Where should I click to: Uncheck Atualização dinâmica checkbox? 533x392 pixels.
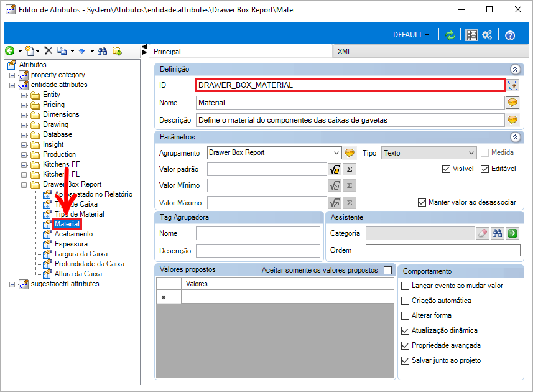(x=405, y=330)
